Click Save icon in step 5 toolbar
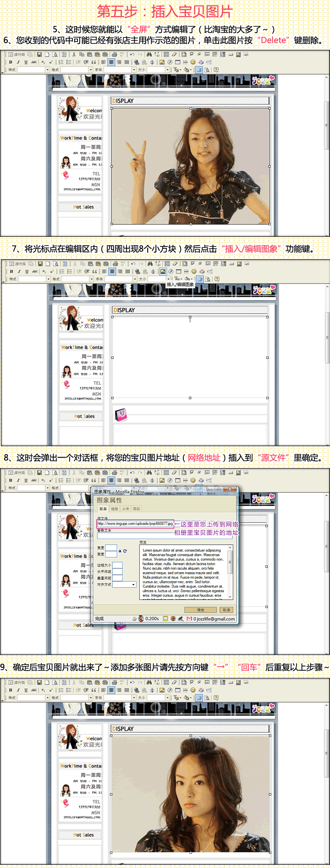Viewport: 330px width, 868px height. (x=39, y=55)
